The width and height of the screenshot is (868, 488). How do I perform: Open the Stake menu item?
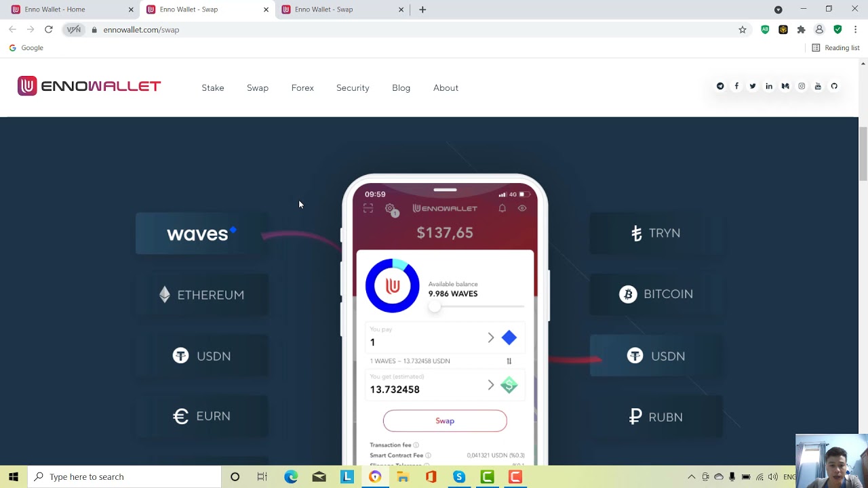213,88
